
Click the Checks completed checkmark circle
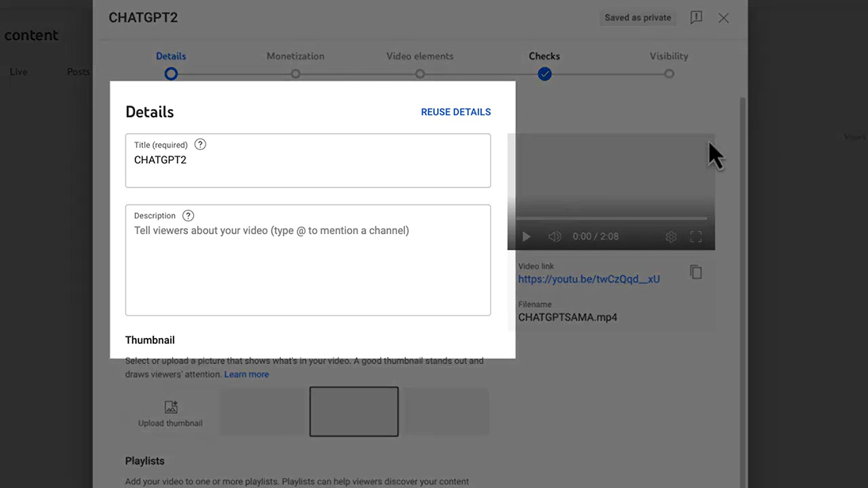click(544, 74)
